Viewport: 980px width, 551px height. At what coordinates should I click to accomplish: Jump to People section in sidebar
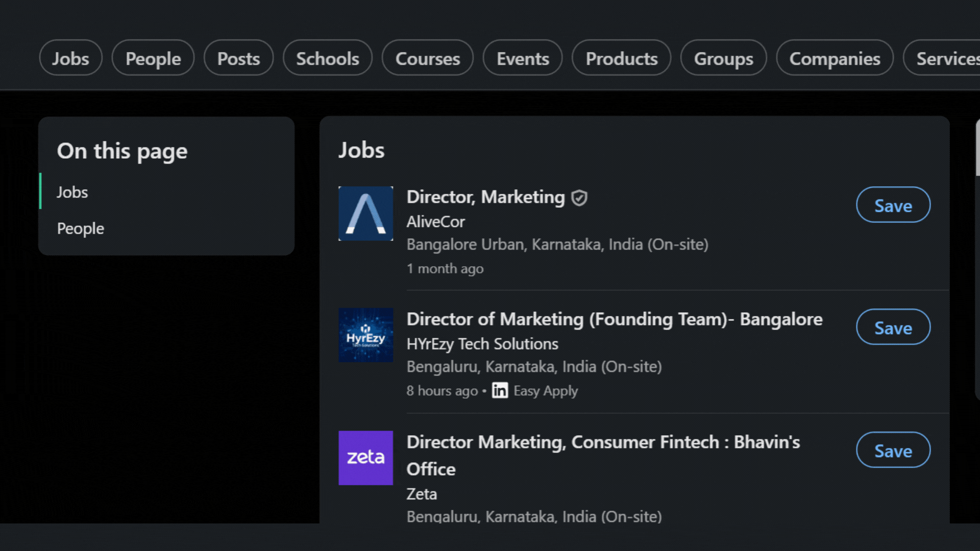click(x=81, y=228)
